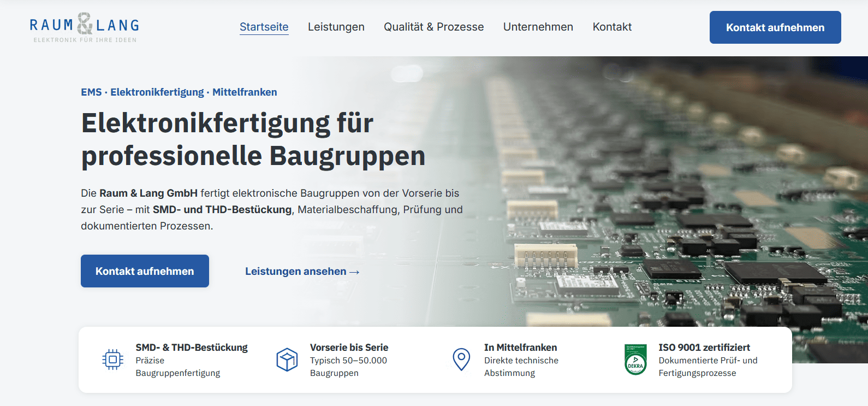Go to Qualität & Prozesse page
Screen dimensions: 868x406
click(434, 27)
